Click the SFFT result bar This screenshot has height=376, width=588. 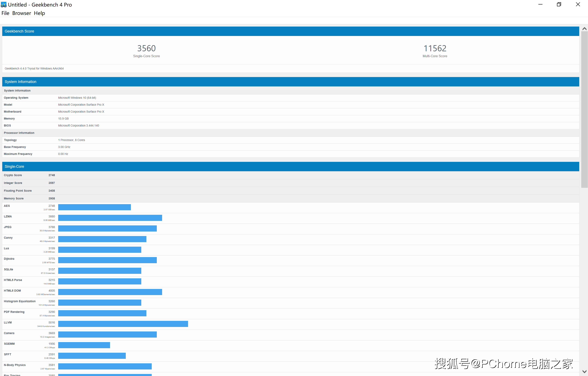coord(92,356)
